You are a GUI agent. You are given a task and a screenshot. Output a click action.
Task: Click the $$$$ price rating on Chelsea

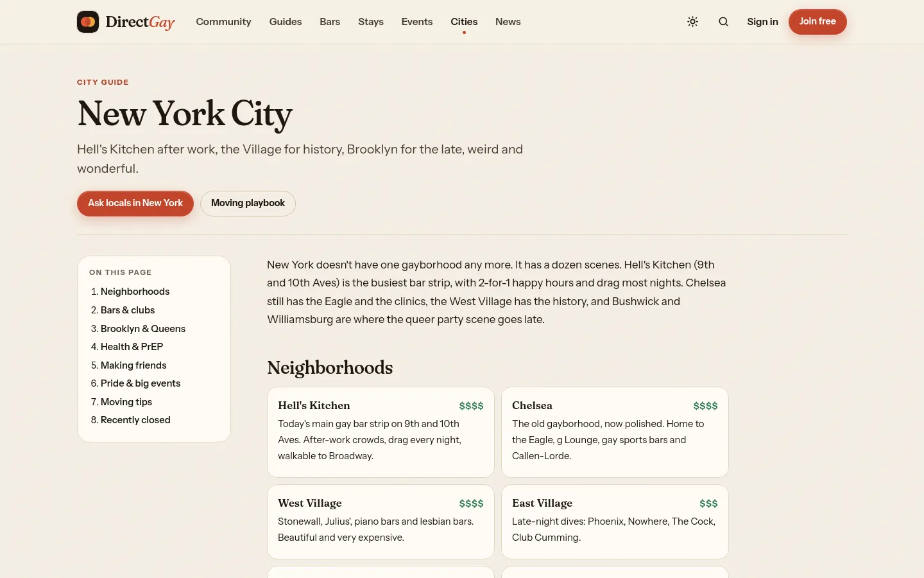pyautogui.click(x=705, y=406)
